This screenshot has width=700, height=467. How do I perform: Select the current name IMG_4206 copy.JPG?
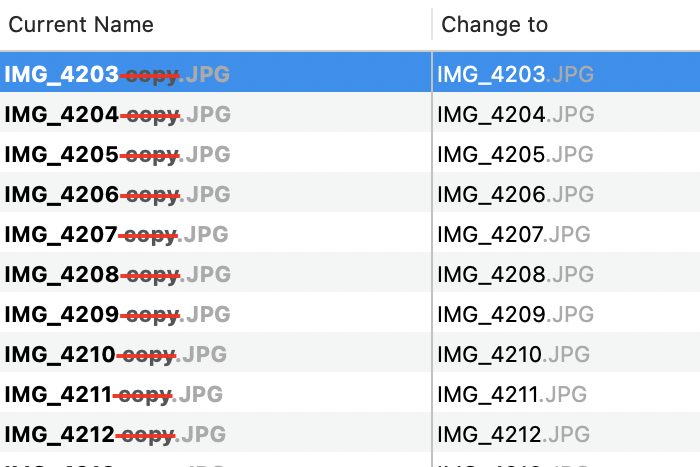coord(117,195)
